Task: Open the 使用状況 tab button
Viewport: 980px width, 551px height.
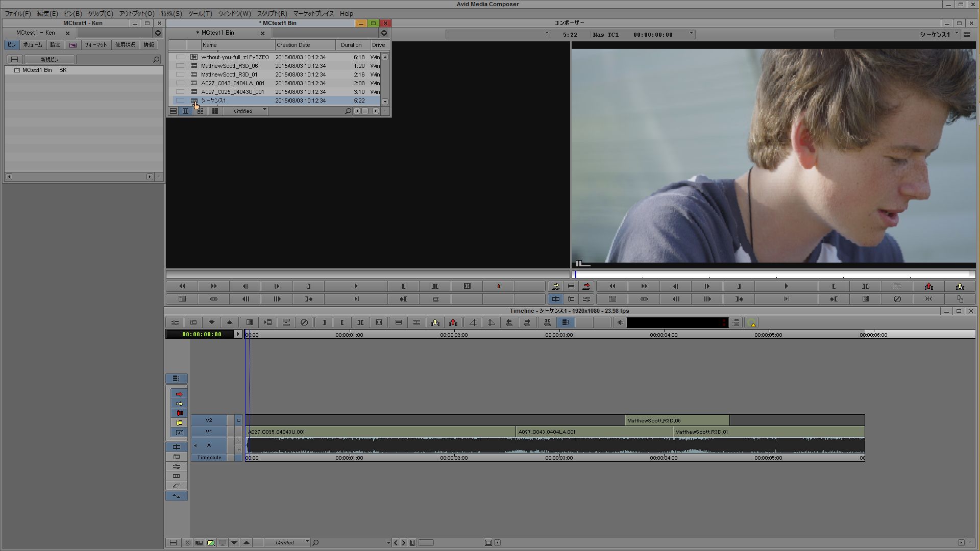Action: [125, 45]
